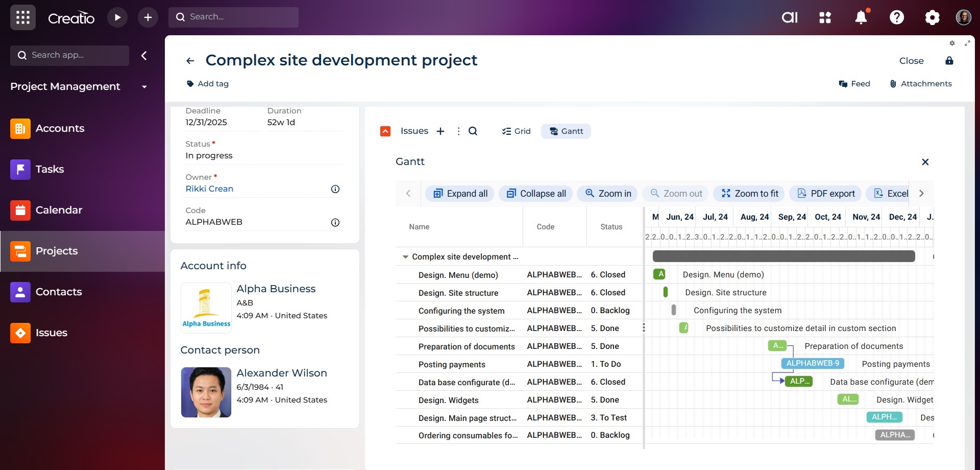Open the Project Management workplace dropdown
Image resolution: width=980 pixels, height=470 pixels.
144,87
